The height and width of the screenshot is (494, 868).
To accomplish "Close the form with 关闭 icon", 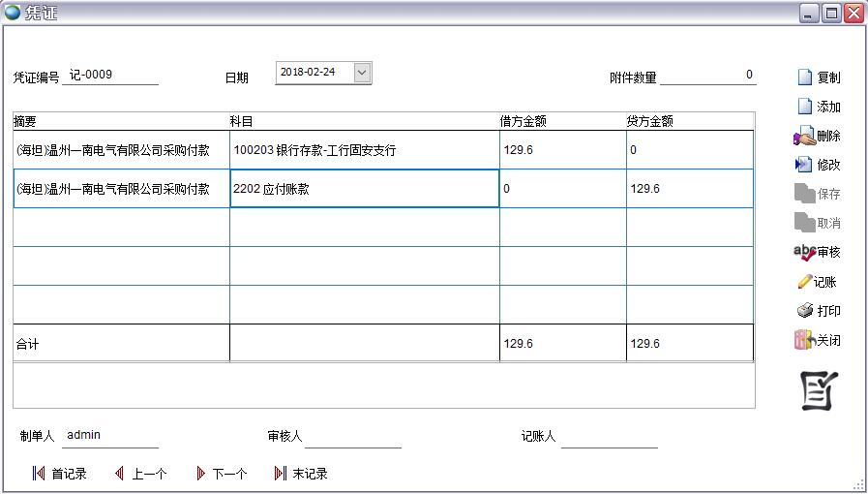I will pyautogui.click(x=803, y=340).
